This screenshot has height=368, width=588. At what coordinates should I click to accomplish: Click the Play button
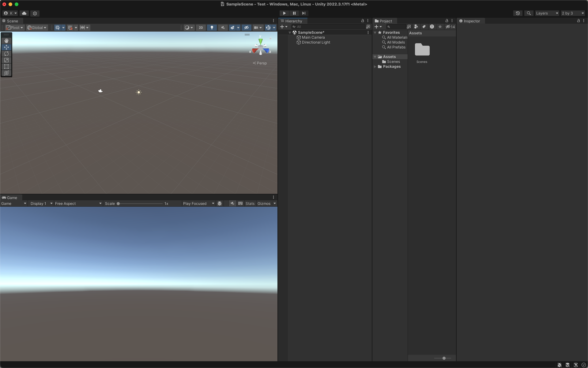[x=284, y=13]
